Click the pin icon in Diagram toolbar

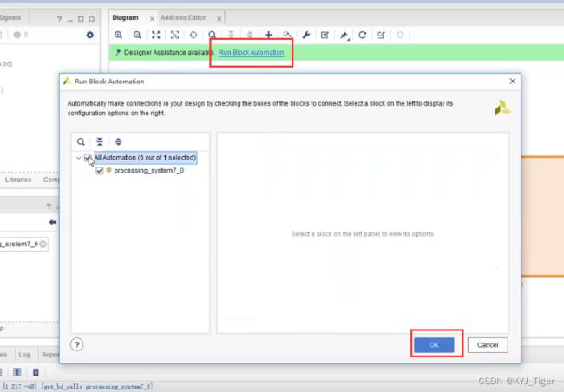[344, 36]
